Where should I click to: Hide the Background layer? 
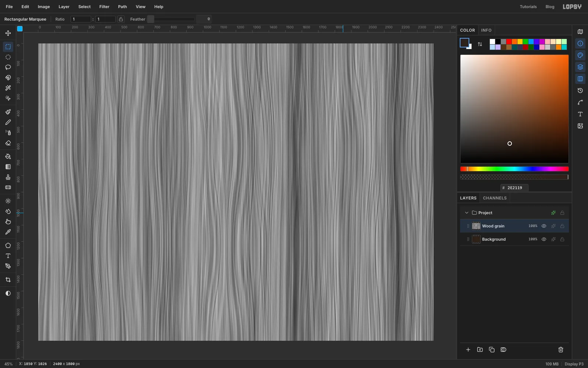(x=544, y=239)
